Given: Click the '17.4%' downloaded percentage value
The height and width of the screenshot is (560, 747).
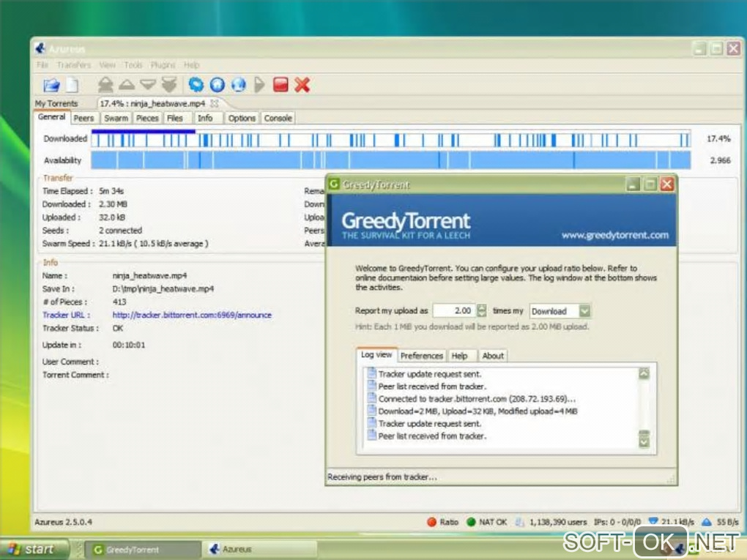Looking at the screenshot, I should (x=718, y=138).
